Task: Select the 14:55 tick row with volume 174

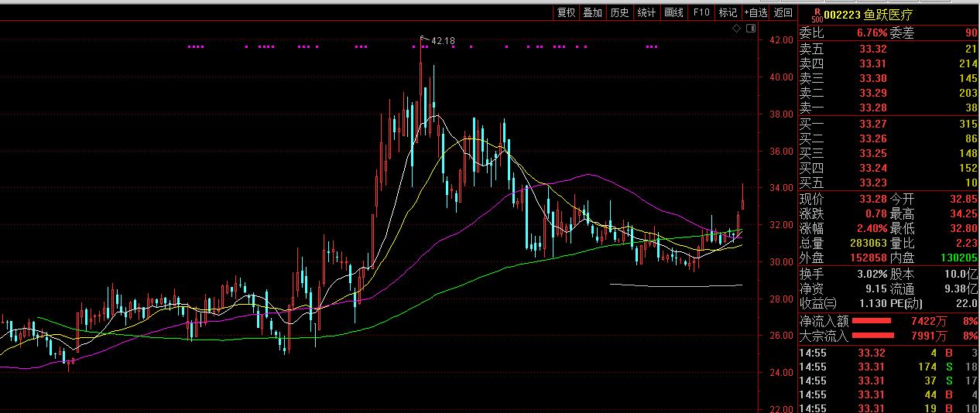Action: [889, 366]
